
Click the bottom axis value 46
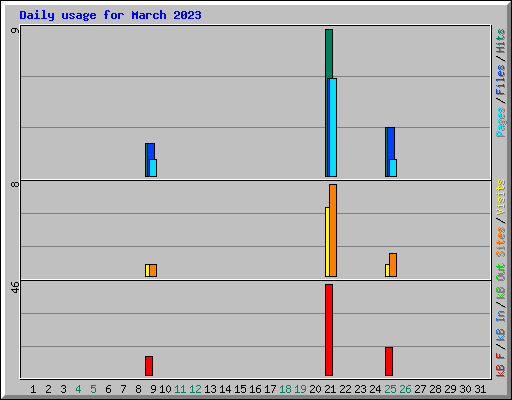15,287
